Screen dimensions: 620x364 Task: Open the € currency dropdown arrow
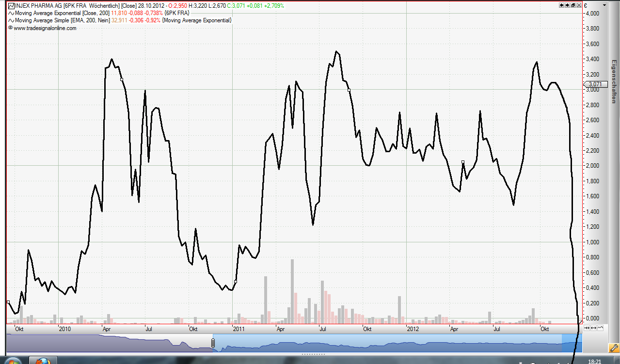(x=604, y=5)
